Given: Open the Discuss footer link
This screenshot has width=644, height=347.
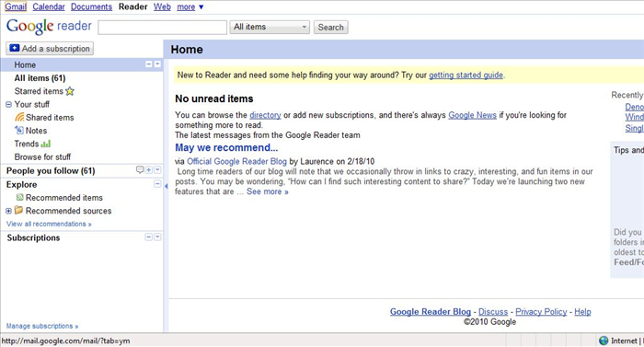Looking at the screenshot, I should point(493,312).
